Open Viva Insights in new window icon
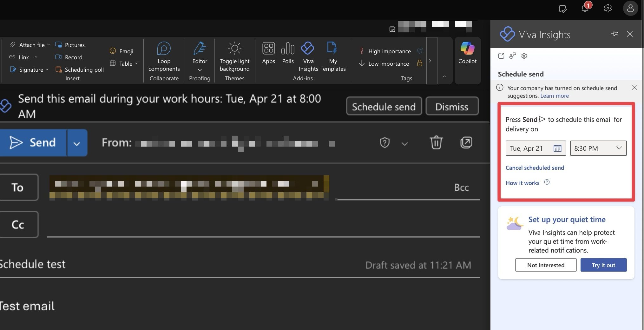This screenshot has height=330, width=644. coord(501,56)
